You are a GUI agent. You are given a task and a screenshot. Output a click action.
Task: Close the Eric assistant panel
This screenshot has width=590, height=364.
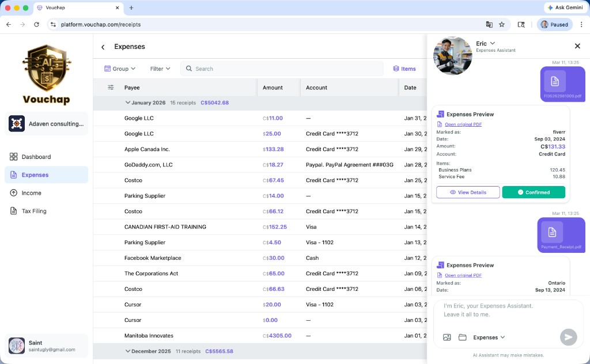pos(577,46)
